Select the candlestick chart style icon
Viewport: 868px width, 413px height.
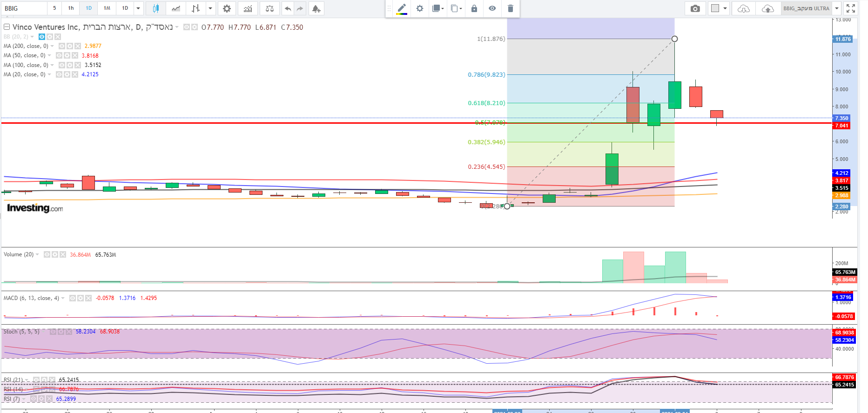(155, 8)
